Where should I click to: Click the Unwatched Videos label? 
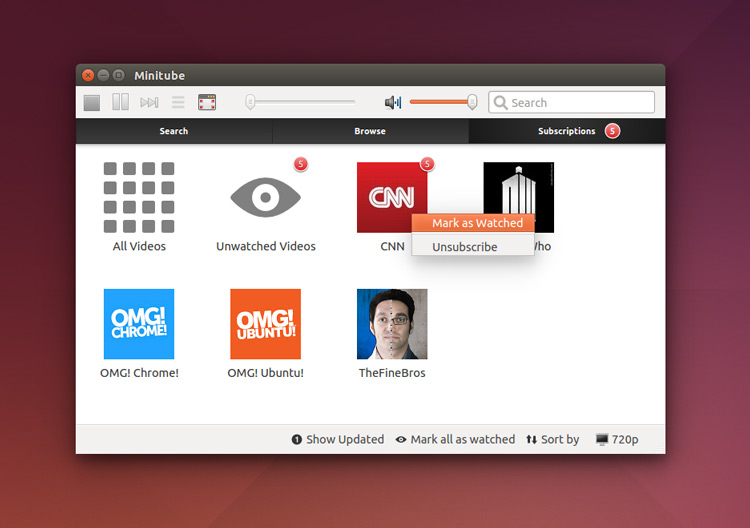tap(266, 246)
